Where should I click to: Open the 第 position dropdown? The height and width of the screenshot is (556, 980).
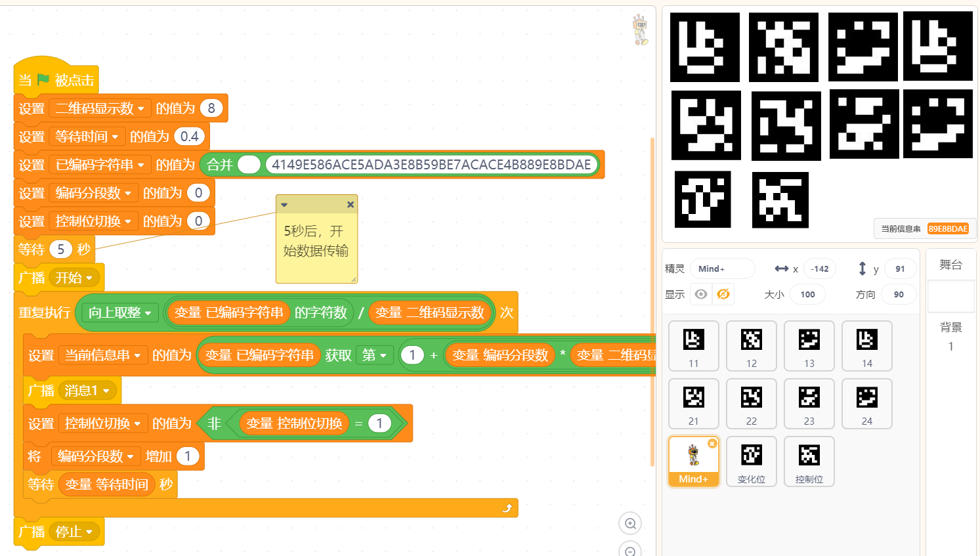374,355
